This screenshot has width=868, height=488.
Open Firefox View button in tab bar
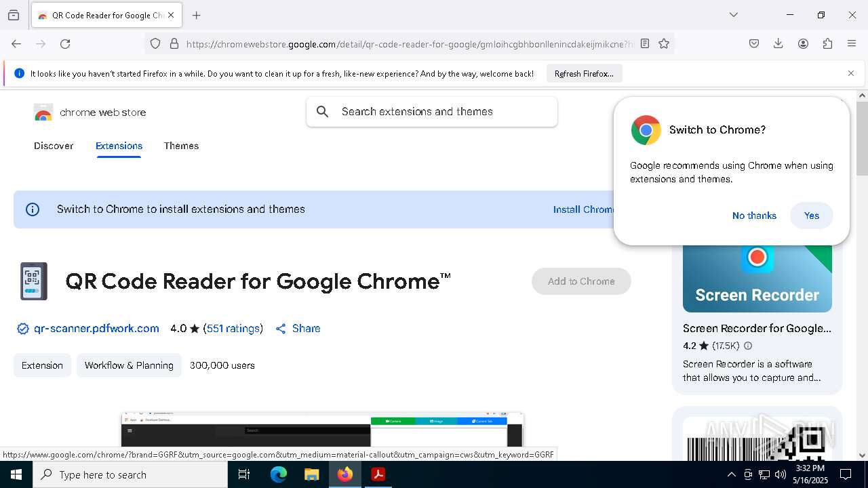pyautogui.click(x=14, y=15)
